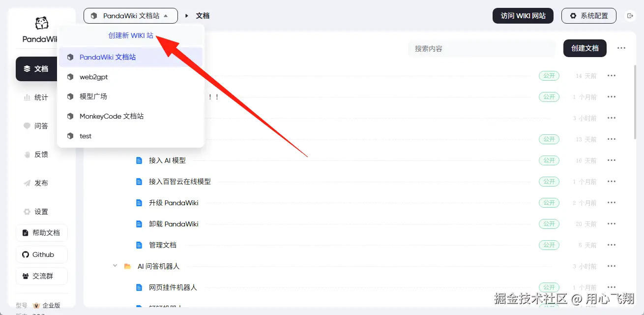Select MonkeyCode 文档站 from the list
This screenshot has width=644, height=315.
[x=131, y=116]
